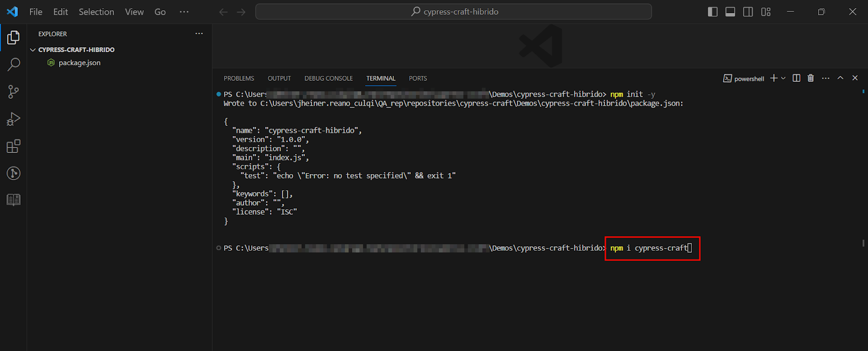Click the VS Code logo icon in title bar
The width and height of the screenshot is (868, 351).
pyautogui.click(x=12, y=11)
